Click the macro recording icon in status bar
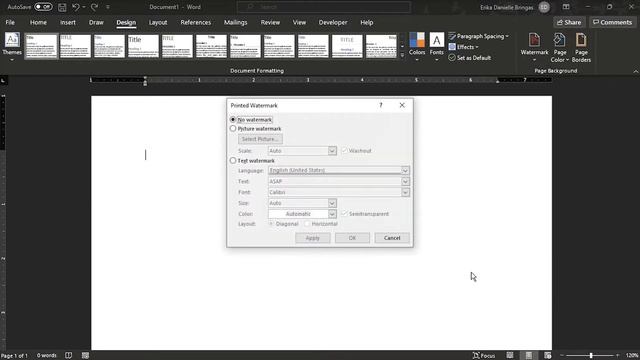This screenshot has height=360, width=640. click(85, 356)
